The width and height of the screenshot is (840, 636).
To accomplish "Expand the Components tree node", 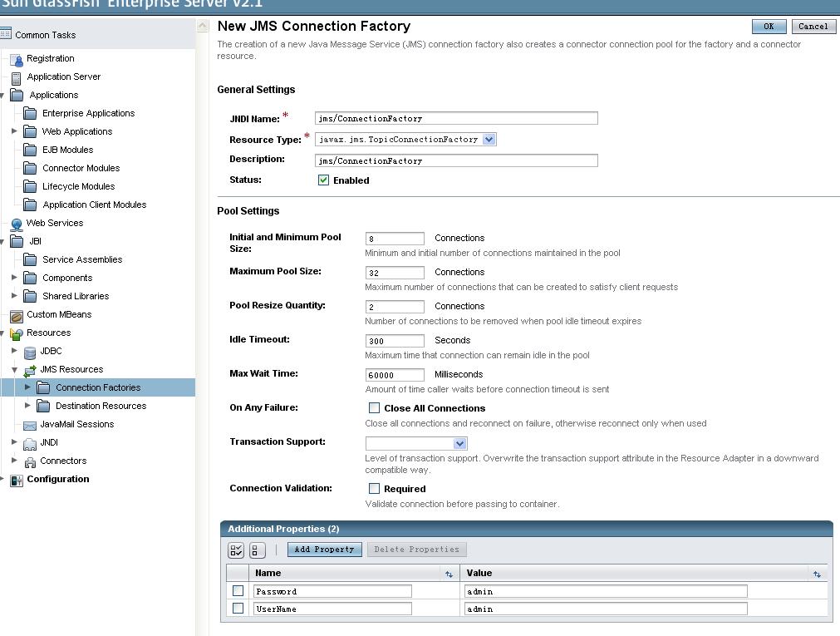I will click(14, 277).
